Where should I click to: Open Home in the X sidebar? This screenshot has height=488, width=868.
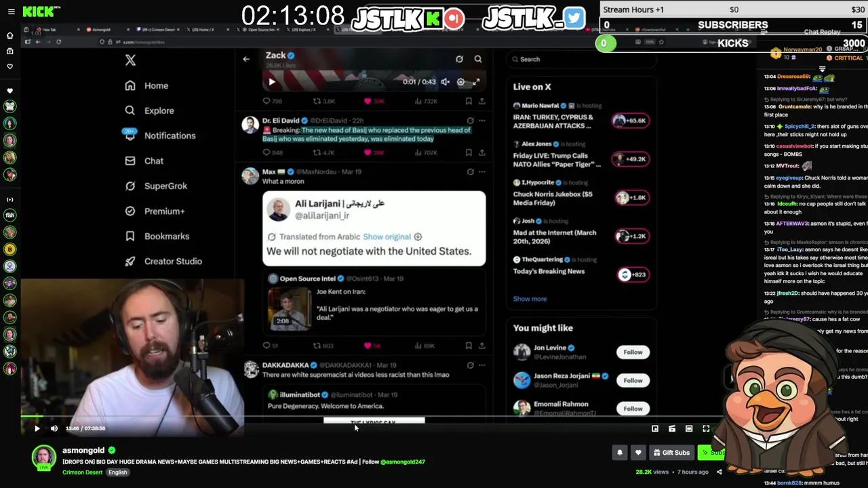click(x=146, y=86)
